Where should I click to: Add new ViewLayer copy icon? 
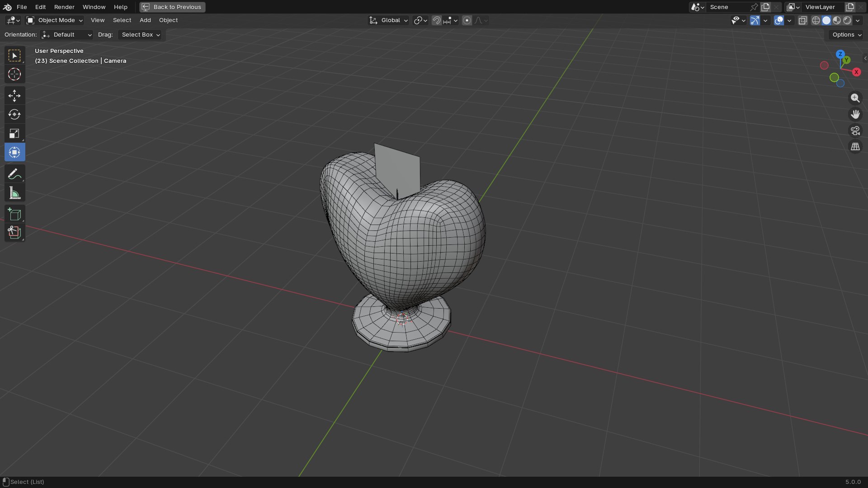[850, 7]
